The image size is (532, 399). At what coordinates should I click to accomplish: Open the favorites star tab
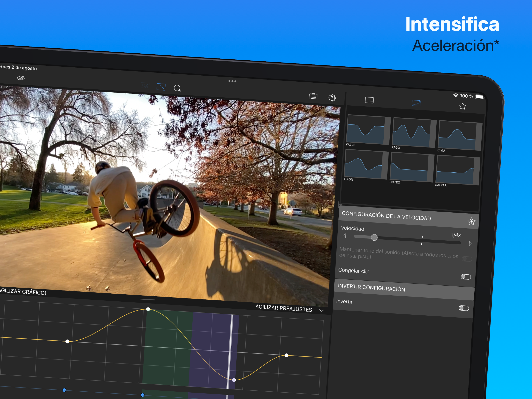coord(462,106)
